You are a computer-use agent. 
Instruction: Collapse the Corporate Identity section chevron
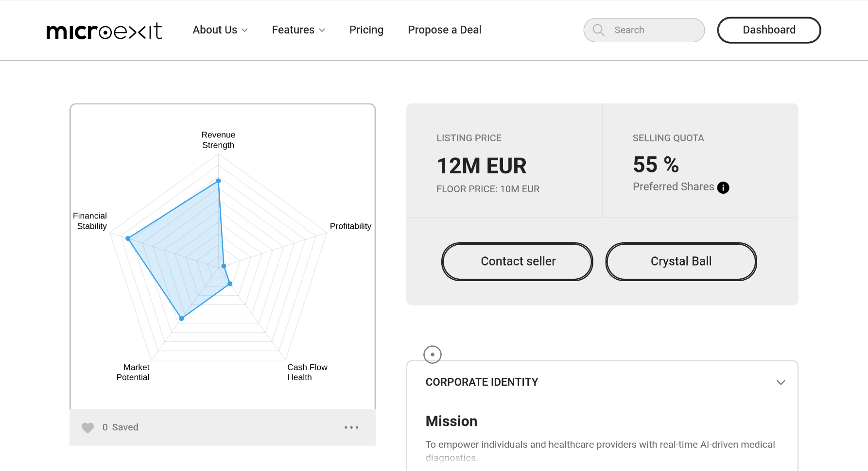781,383
